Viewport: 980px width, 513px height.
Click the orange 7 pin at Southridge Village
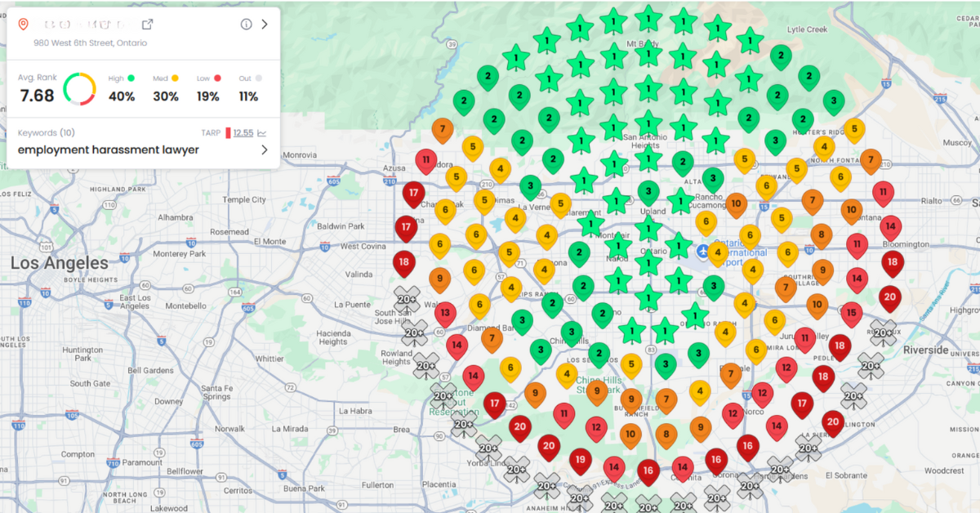coord(785,286)
